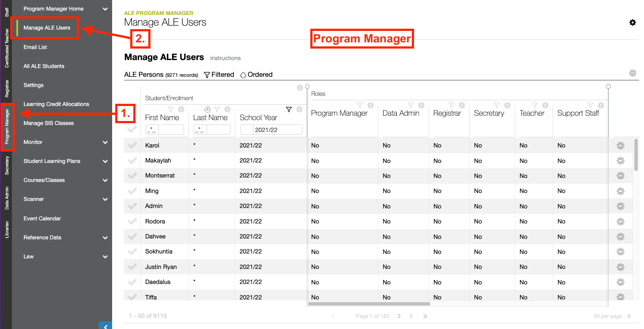This screenshot has width=644, height=329.
Task: Open Learning Credit Allocations page
Action: [56, 104]
